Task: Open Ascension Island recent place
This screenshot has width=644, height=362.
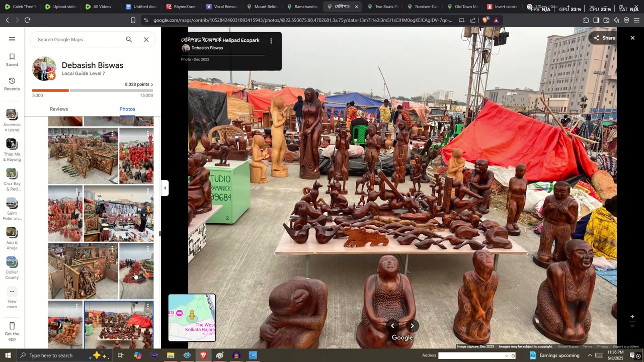Action: pos(12,121)
